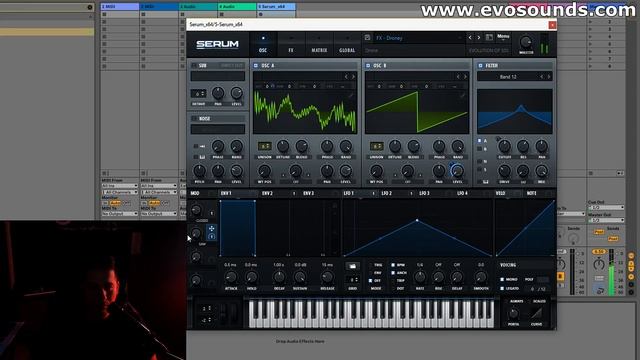Image resolution: width=640 pixels, height=360 pixels.
Task: Open the noise sample selector field
Action: coord(218,129)
